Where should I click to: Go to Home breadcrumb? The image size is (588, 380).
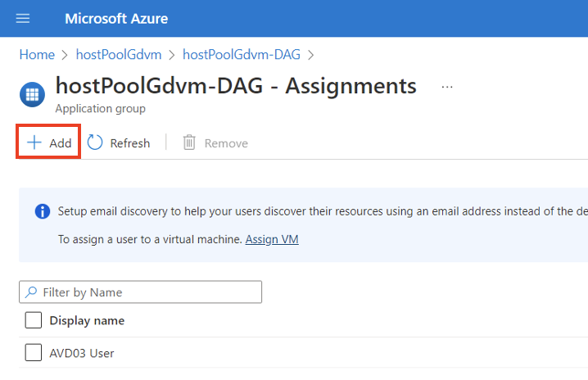pyautogui.click(x=37, y=55)
